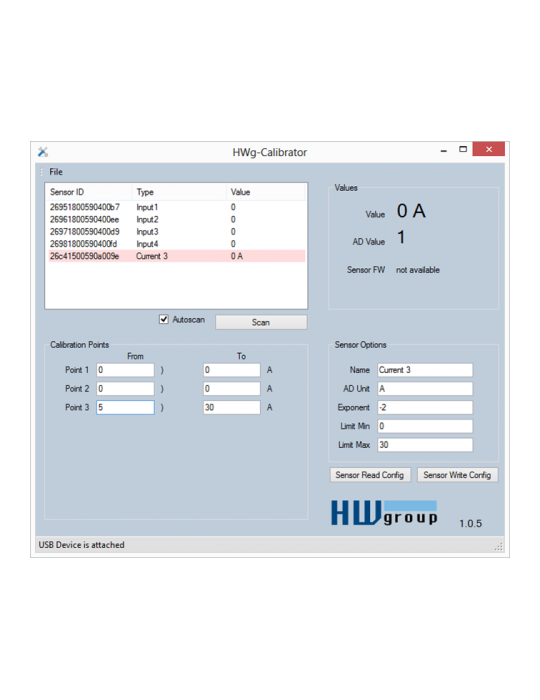Screen dimensions: 540x700
Task: Toggle the Autoscan checkbox
Action: (x=164, y=319)
